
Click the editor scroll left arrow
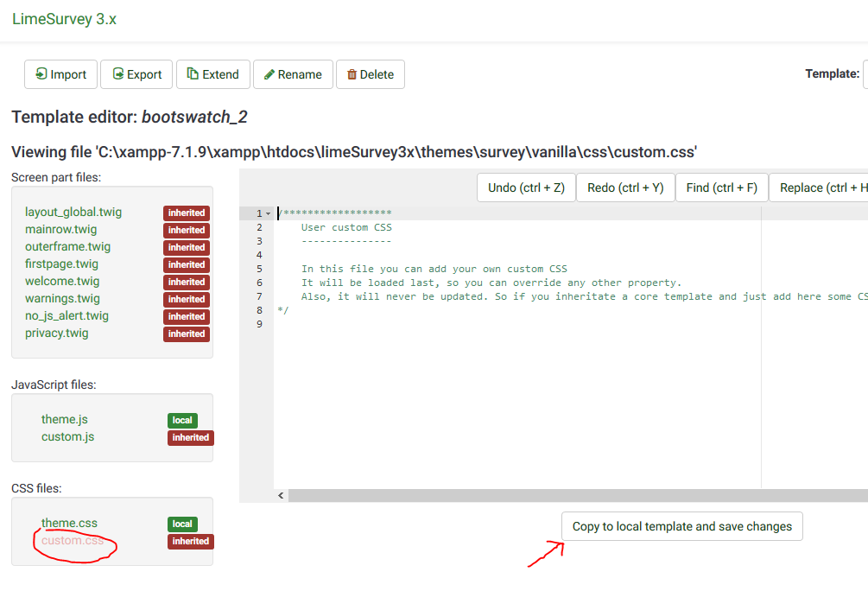coord(281,496)
